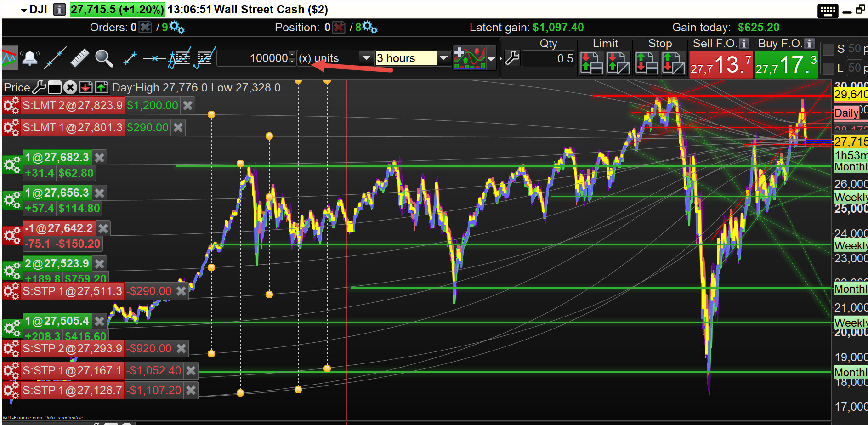Select the segment line drawing tool
Screen dimensions: 868x425
[x=130, y=58]
